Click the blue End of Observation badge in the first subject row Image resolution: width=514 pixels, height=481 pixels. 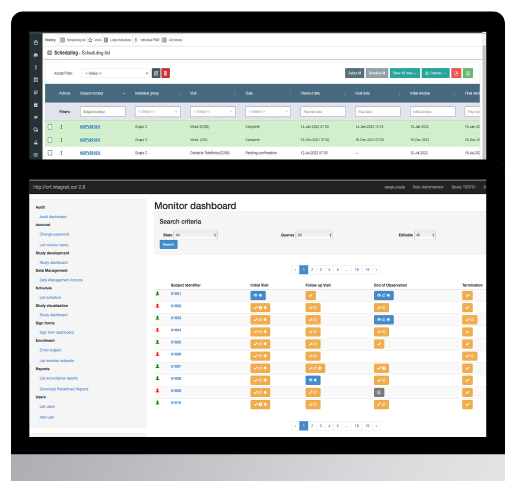point(384,295)
